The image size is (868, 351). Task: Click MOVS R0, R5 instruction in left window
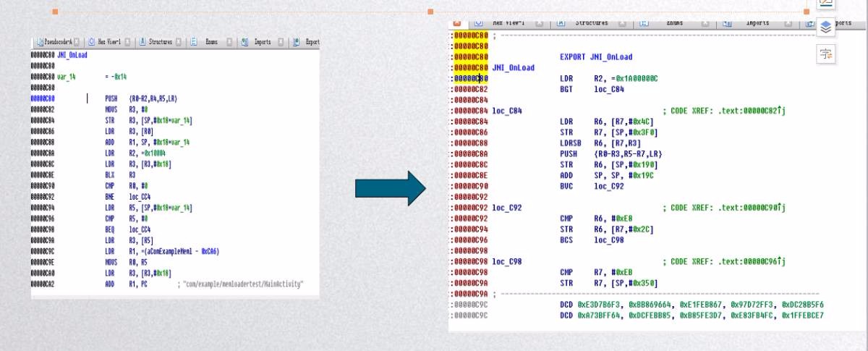coord(127,263)
